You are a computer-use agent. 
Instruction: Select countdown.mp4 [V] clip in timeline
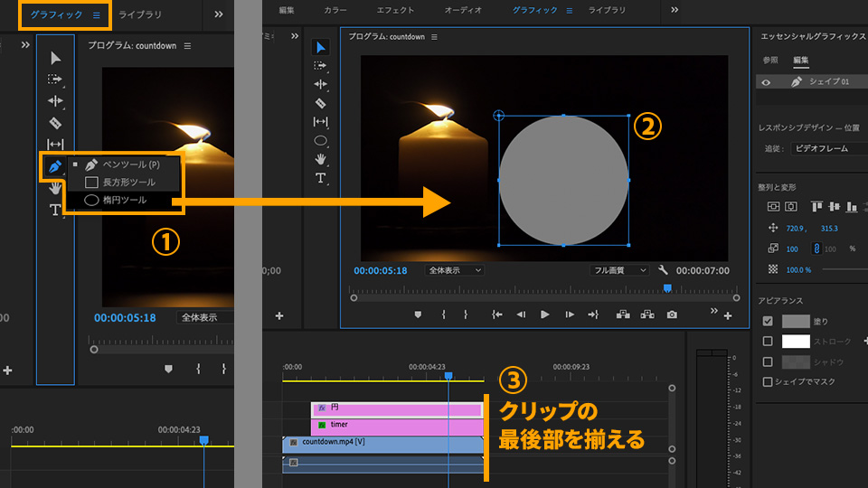pyautogui.click(x=383, y=445)
